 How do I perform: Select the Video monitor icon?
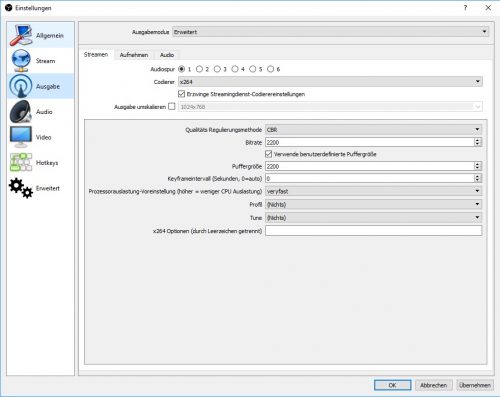[x=21, y=137]
